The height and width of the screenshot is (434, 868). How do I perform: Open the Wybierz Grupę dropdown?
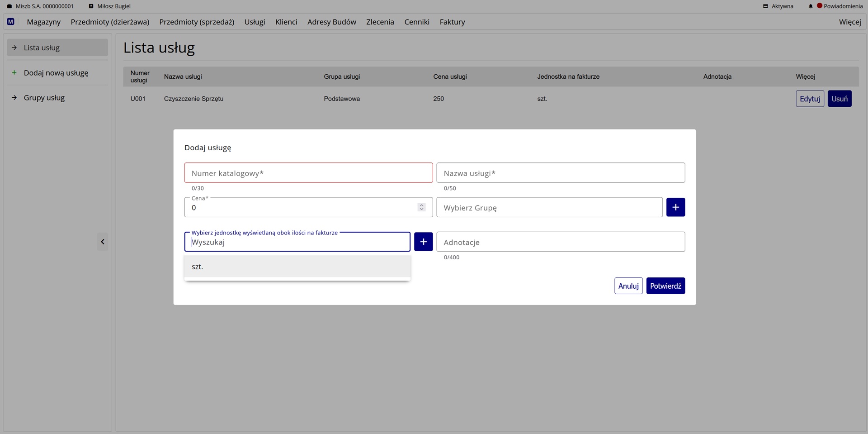549,208
